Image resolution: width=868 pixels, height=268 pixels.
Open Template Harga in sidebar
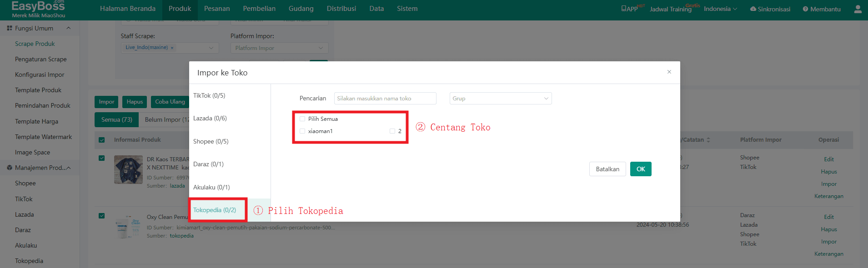(36, 121)
